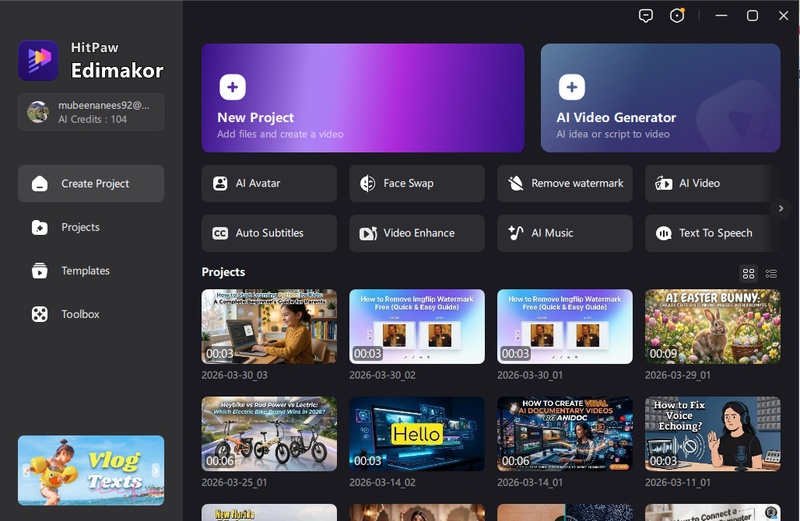
Task: Open project thumbnail 2026-03-30_03
Action: [269, 327]
